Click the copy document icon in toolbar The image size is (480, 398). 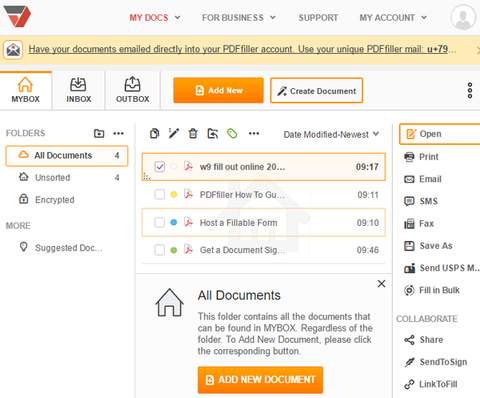tap(154, 133)
